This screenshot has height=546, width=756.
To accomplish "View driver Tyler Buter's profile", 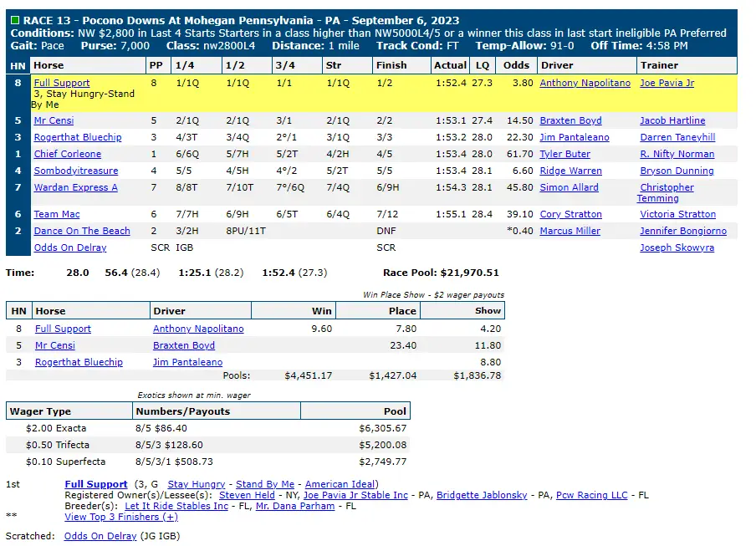I will tap(564, 154).
